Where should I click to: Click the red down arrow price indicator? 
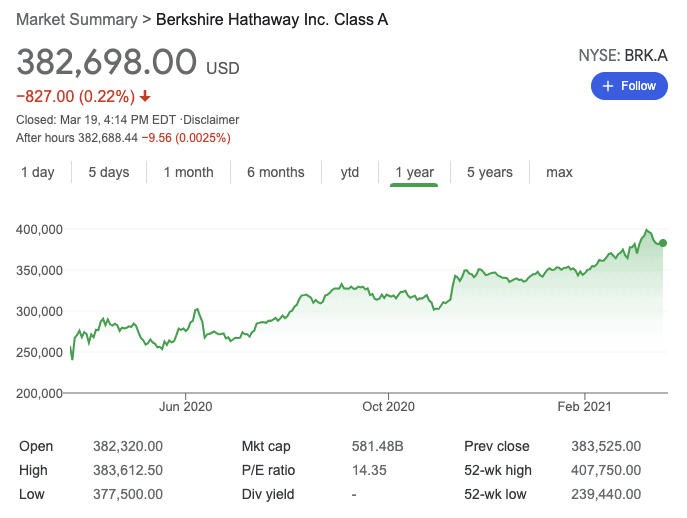click(x=145, y=96)
